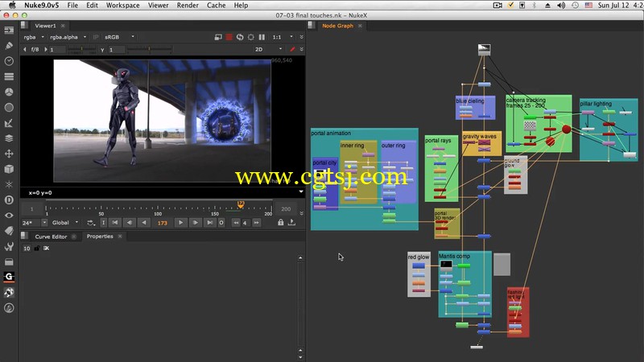
Task: Play the sequence forward
Action: pos(180,223)
